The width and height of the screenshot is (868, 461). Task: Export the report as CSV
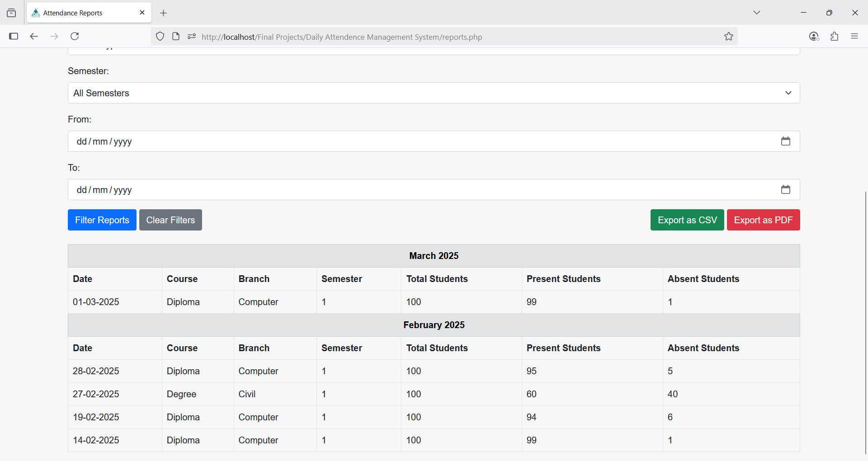pyautogui.click(x=687, y=220)
